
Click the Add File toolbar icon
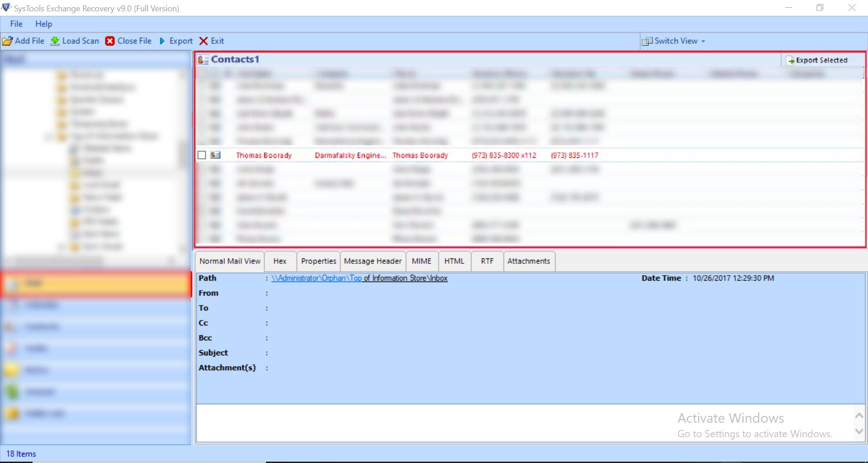pos(7,41)
